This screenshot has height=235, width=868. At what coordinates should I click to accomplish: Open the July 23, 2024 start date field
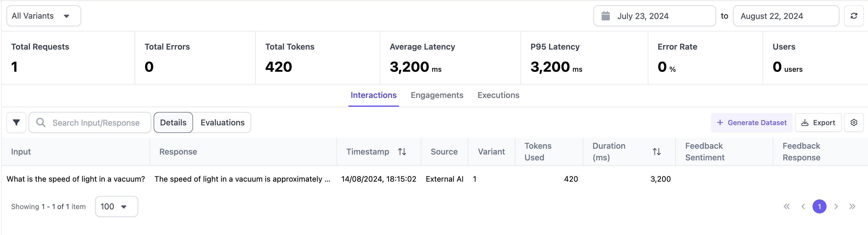coord(655,16)
